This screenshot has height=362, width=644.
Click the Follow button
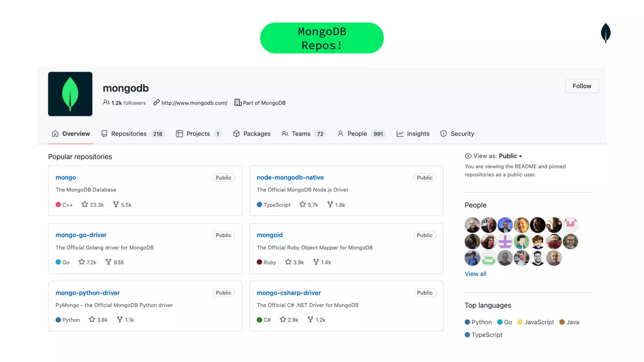click(x=582, y=86)
